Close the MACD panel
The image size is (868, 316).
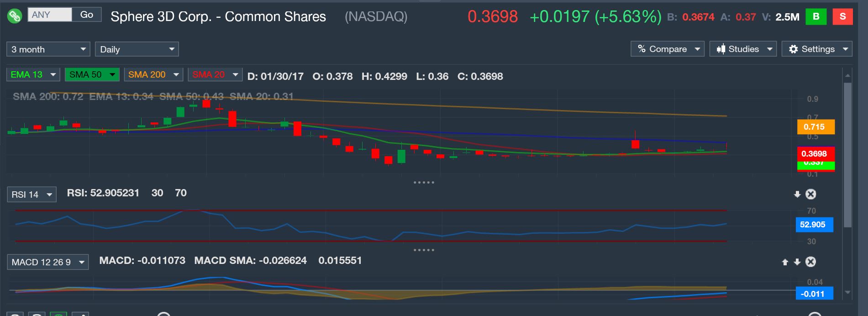[810, 262]
